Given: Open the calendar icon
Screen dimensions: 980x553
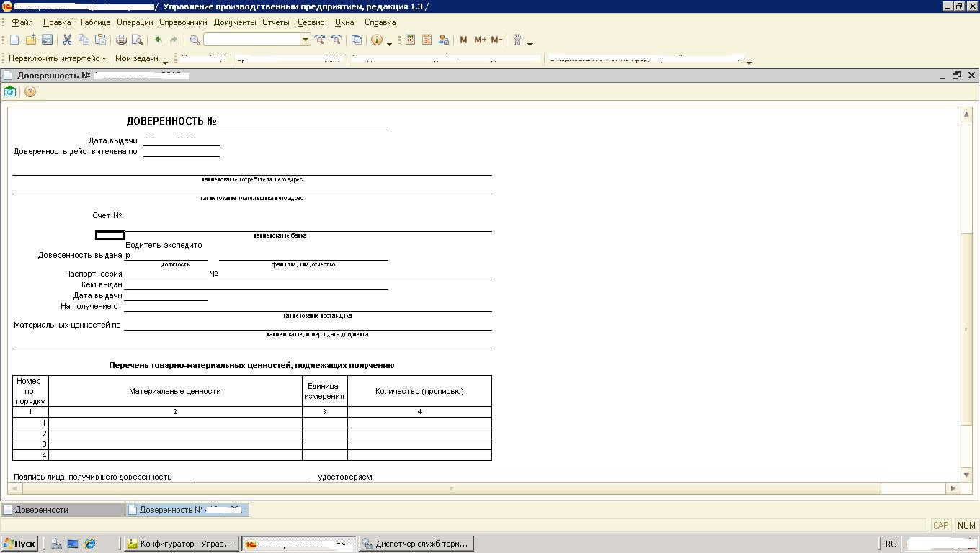Looking at the screenshot, I should click(x=427, y=40).
